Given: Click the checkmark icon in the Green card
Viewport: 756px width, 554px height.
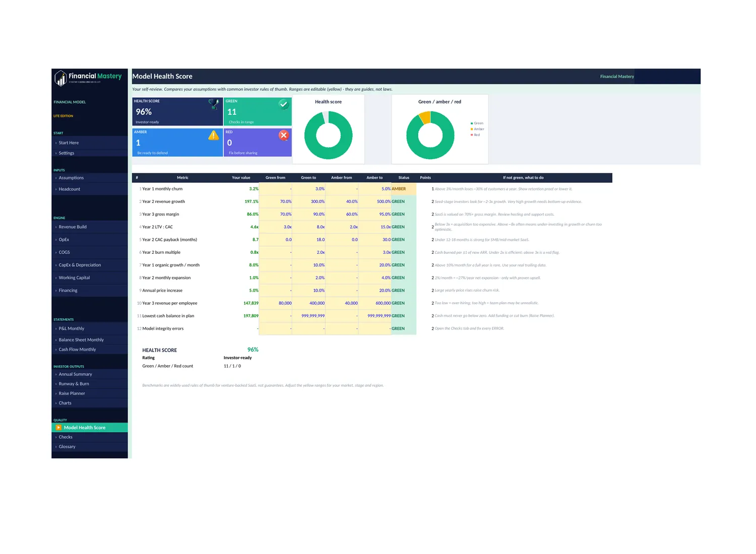Looking at the screenshot, I should [x=284, y=104].
